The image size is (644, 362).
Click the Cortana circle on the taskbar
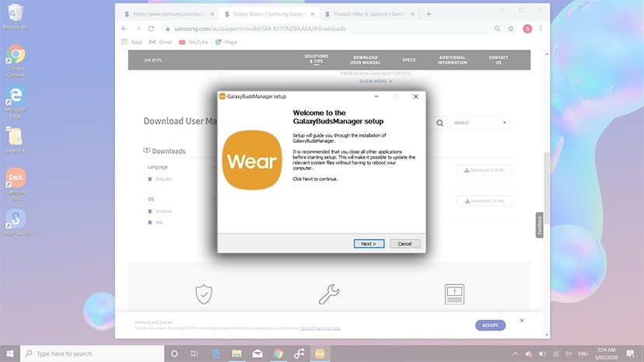click(x=174, y=353)
